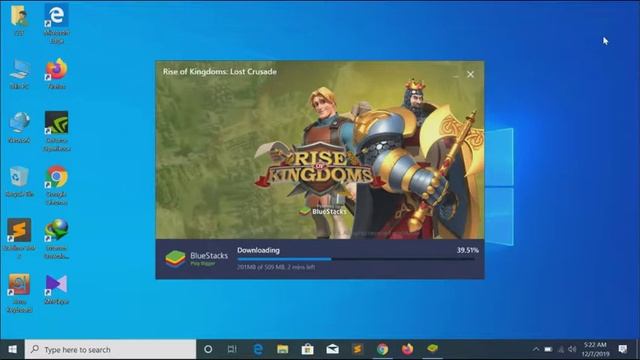640x360 pixels.
Task: Open the user folder icon on desktop
Action: [19, 17]
